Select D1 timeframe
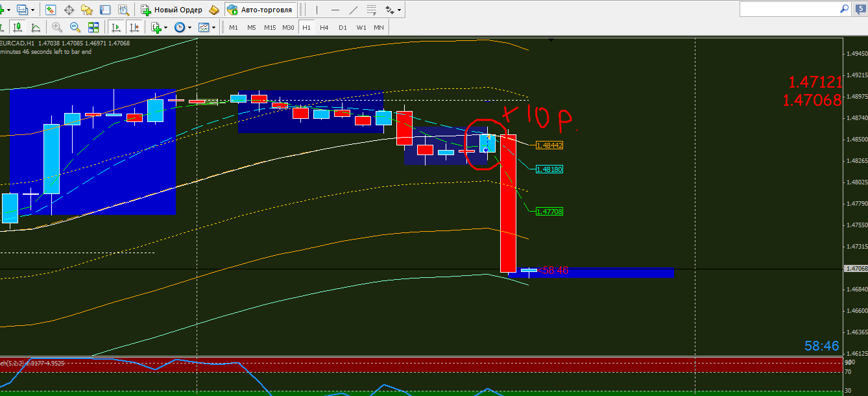 click(x=343, y=27)
